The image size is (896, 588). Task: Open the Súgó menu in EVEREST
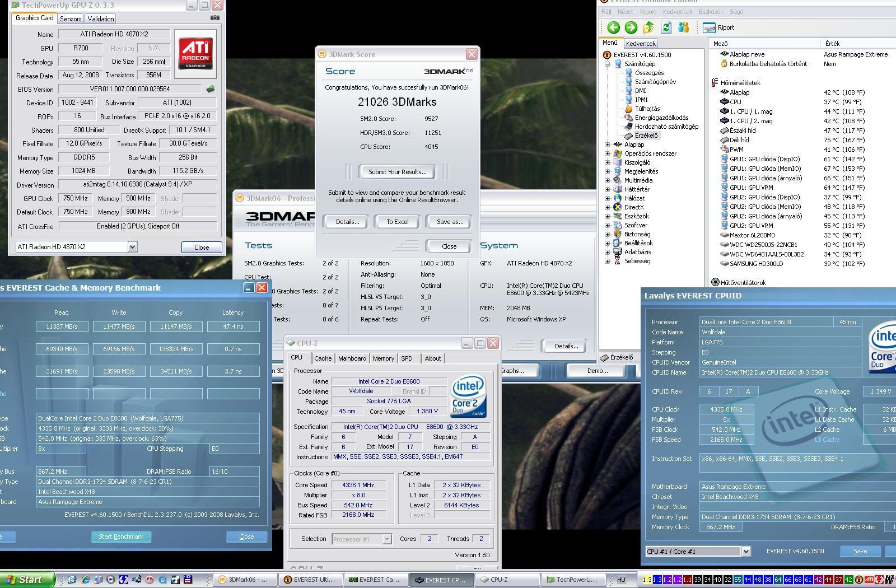point(736,12)
